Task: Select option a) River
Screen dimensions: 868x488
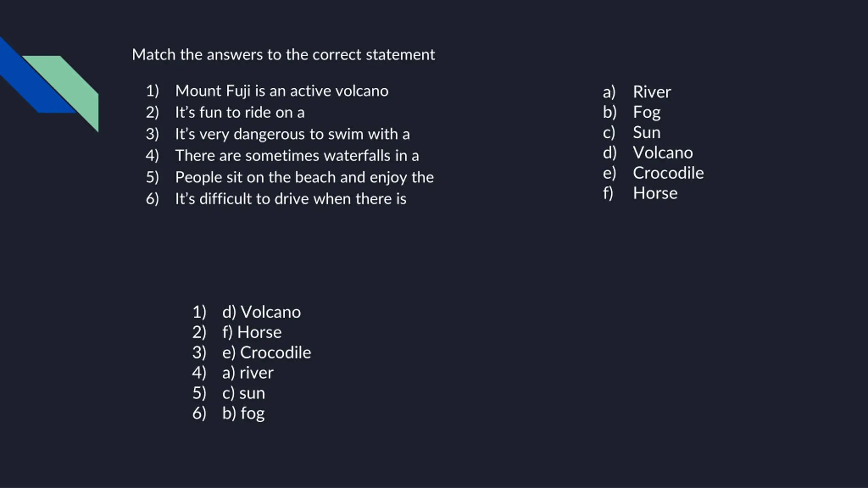Action: pyautogui.click(x=651, y=92)
